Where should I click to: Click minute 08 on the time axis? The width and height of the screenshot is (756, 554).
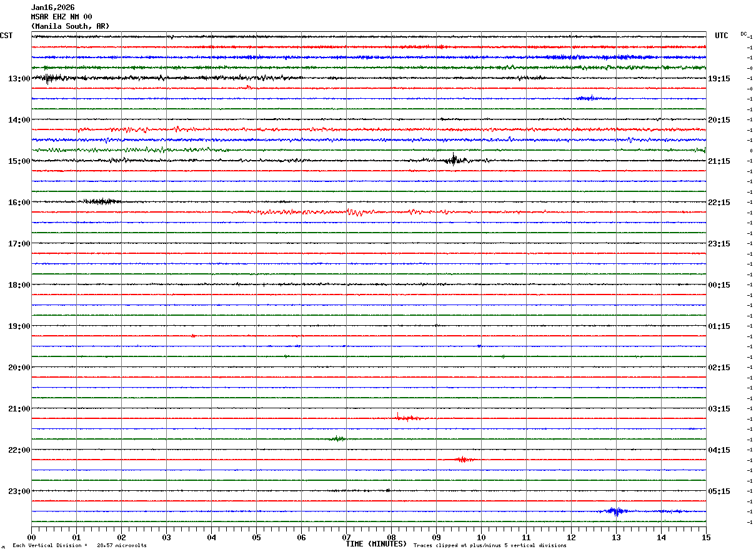tap(392, 537)
